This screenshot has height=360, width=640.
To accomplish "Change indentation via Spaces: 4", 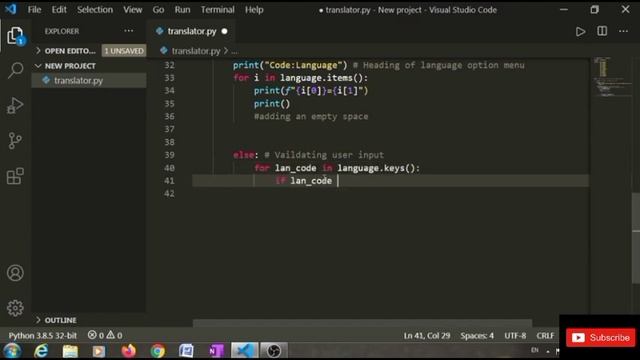I will [477, 336].
